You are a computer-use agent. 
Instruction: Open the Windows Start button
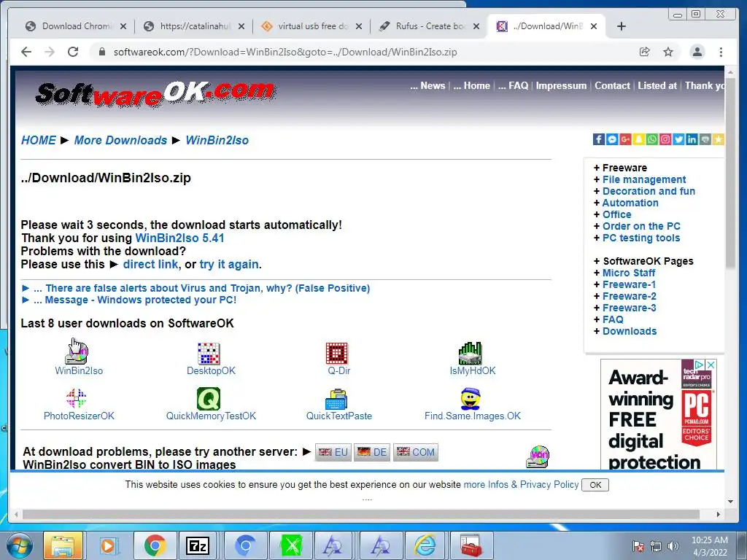(x=20, y=545)
